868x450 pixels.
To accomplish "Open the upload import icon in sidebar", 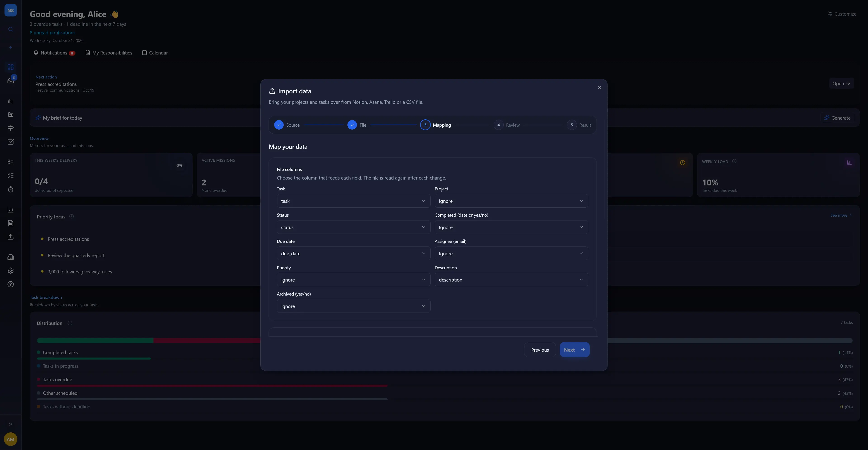I will tap(10, 237).
